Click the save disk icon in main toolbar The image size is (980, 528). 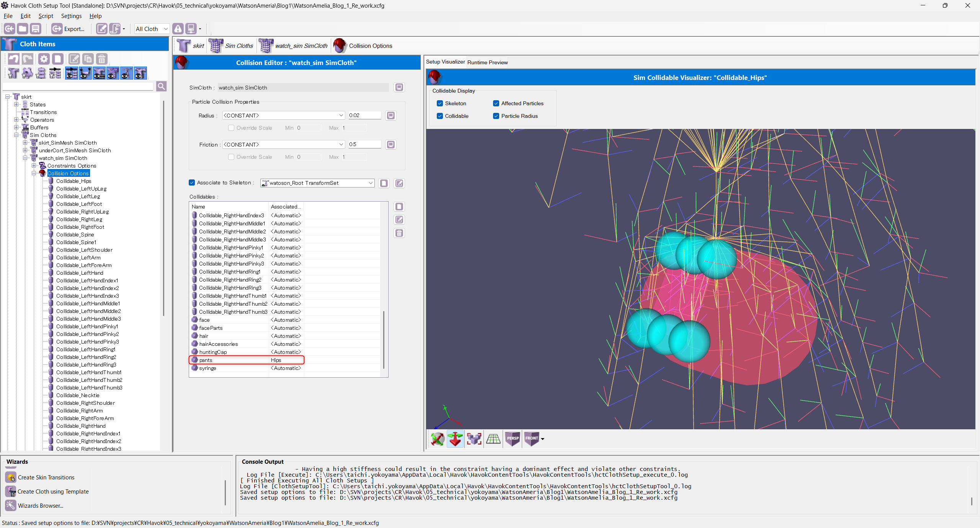click(x=36, y=29)
